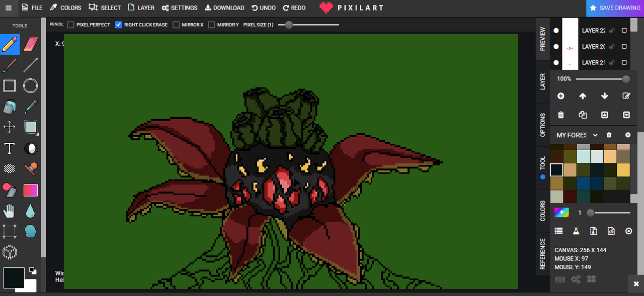The height and width of the screenshot is (296, 644).
Task: Expand the My Forest palette dropdown
Action: coord(595,135)
